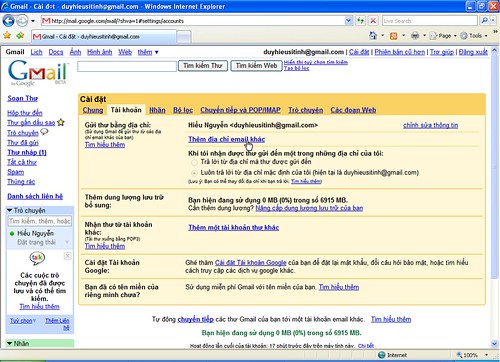Collapse the Nhãn labels panel triangle
The height and width of the screenshot is (362, 500).
click(x=9, y=343)
